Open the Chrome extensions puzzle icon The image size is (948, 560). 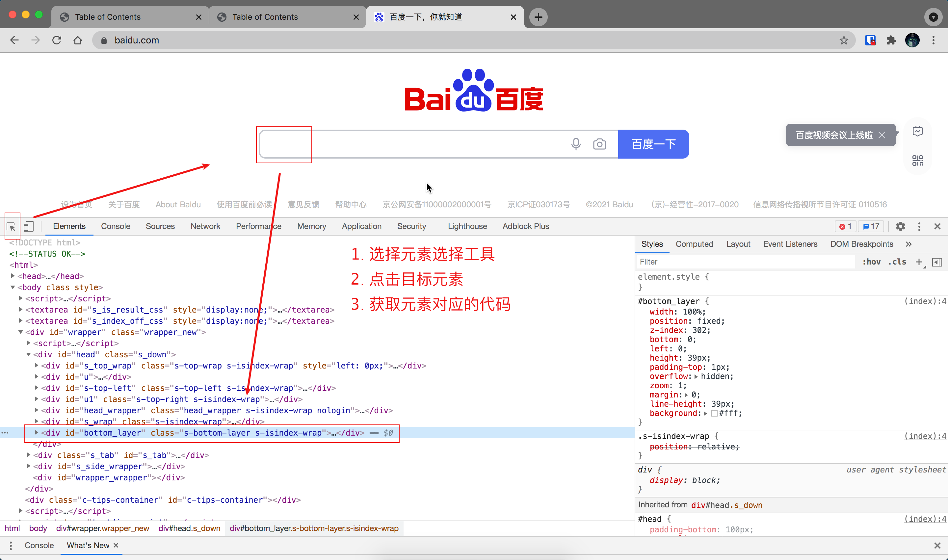point(891,40)
